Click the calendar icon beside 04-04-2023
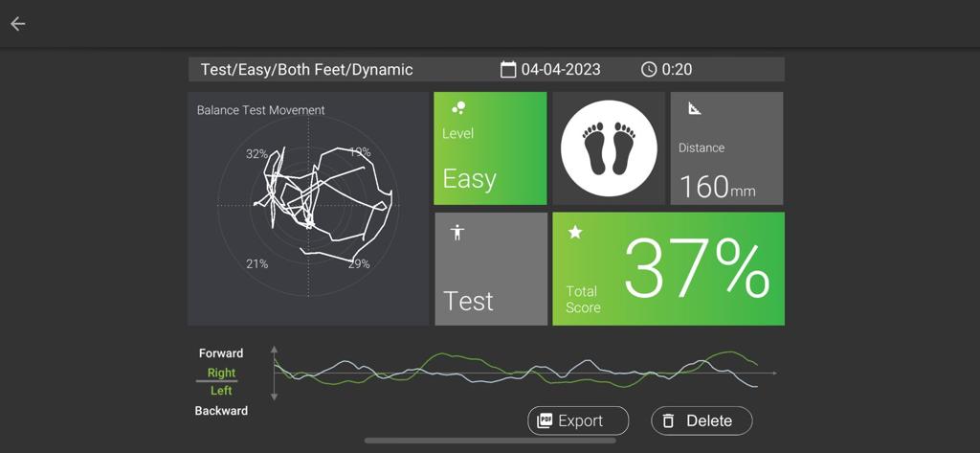Image resolution: width=980 pixels, height=453 pixels. pyautogui.click(x=508, y=70)
